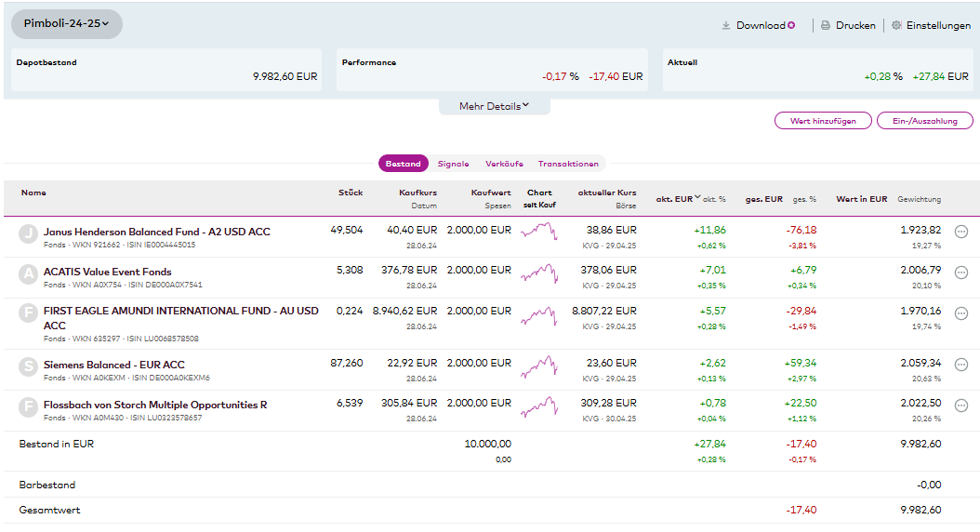The image size is (980, 532).
Task: Click the ACATIS Value Event Fonds chart thumbnail
Action: pos(539,273)
